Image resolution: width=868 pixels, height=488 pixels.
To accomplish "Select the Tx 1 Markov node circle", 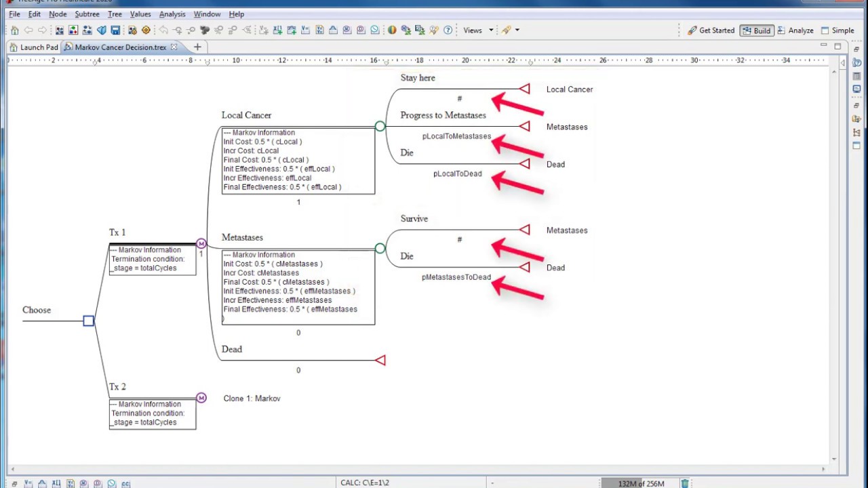I will (x=201, y=243).
